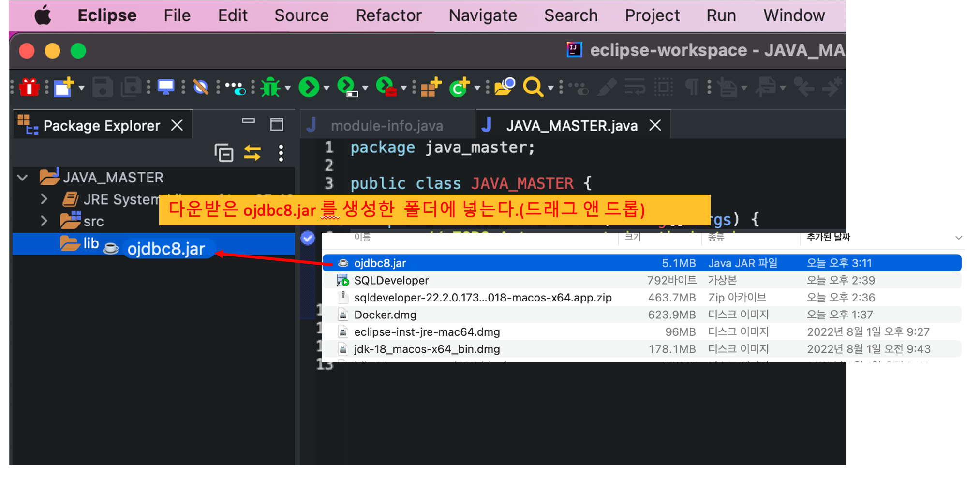Click the Next Annotation icon
This screenshot has height=481, width=980.
[728, 88]
